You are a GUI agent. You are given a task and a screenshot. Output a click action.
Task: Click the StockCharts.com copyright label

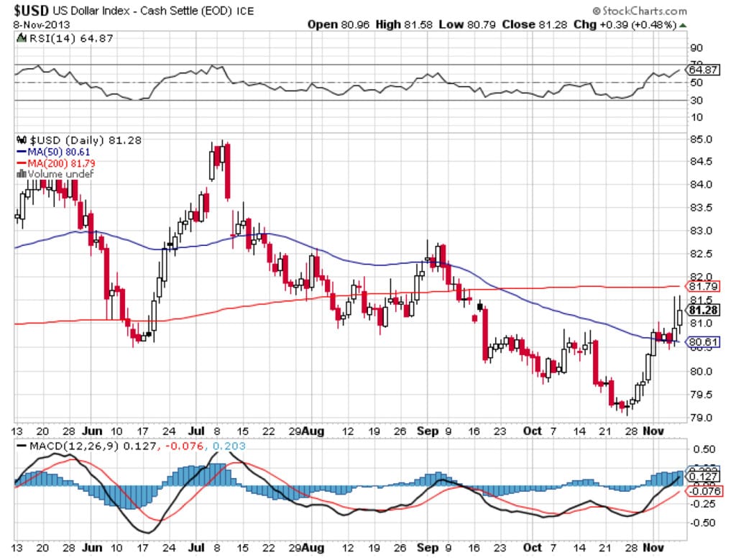coord(639,10)
